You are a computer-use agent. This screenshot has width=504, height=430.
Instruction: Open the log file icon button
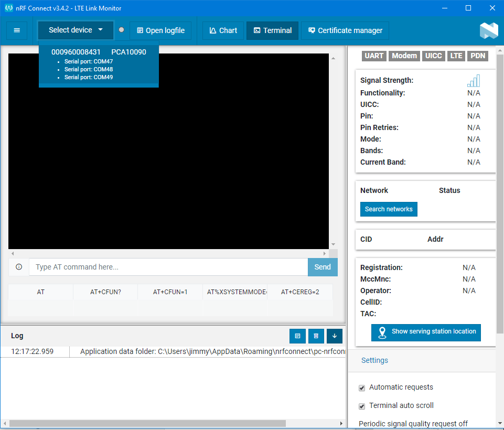point(297,336)
